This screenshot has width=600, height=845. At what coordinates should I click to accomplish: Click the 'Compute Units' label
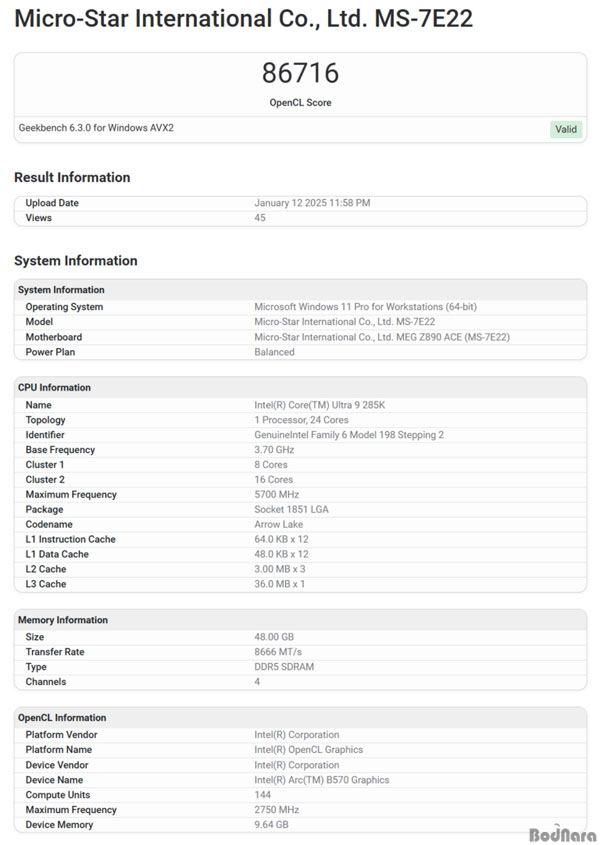(x=58, y=794)
